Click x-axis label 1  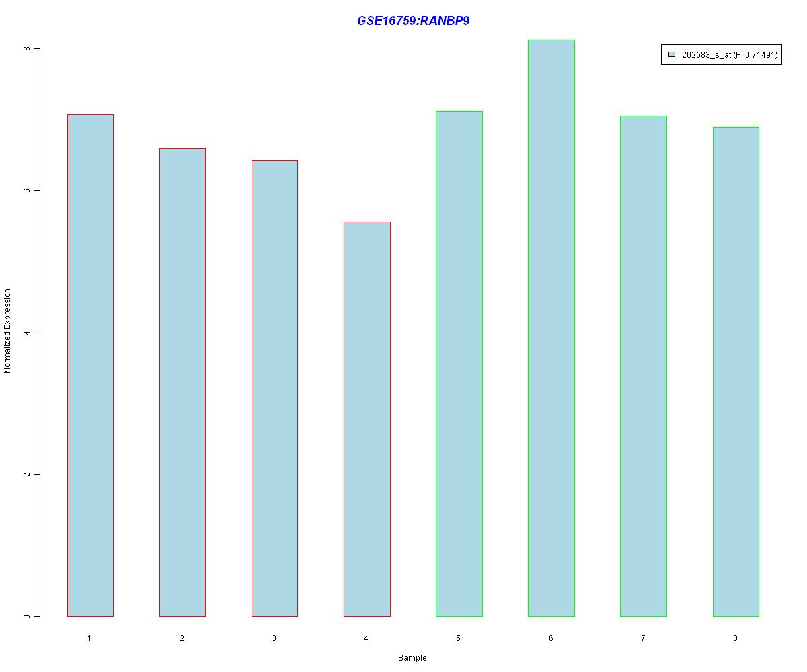coord(89,638)
